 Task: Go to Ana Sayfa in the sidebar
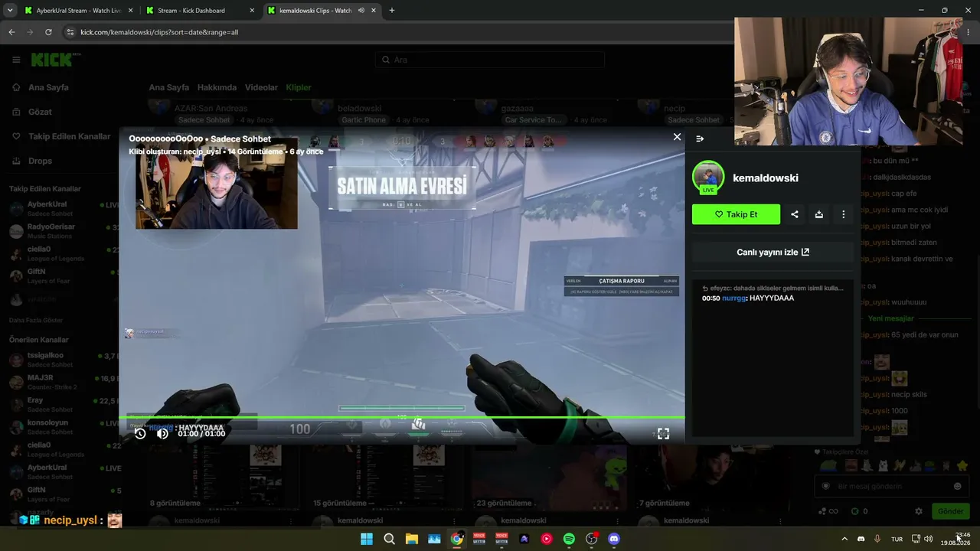(48, 87)
